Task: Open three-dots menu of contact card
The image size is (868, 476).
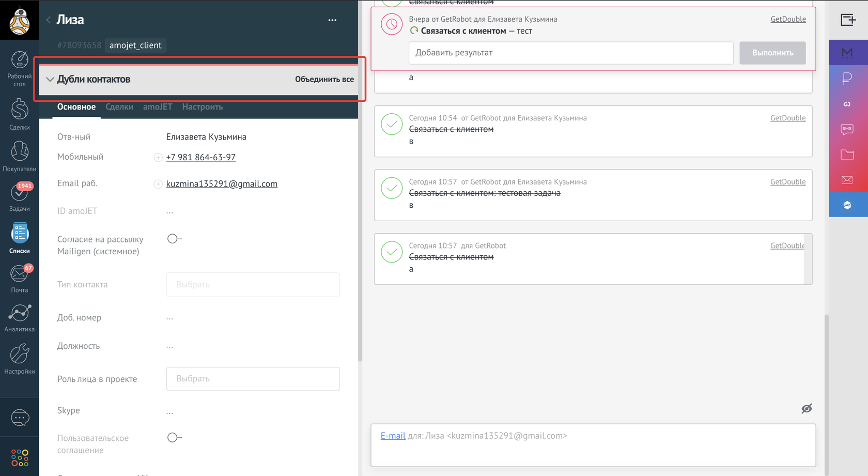Action: [332, 20]
